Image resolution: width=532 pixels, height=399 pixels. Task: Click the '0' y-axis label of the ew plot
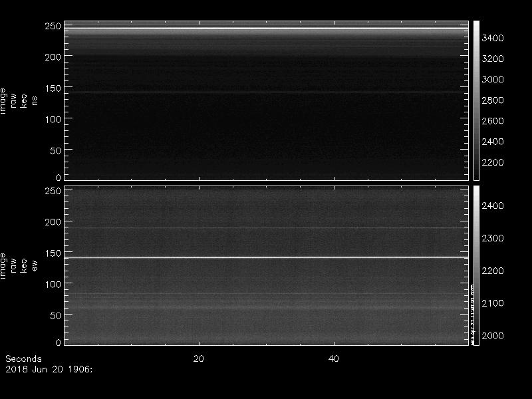pyautogui.click(x=59, y=342)
